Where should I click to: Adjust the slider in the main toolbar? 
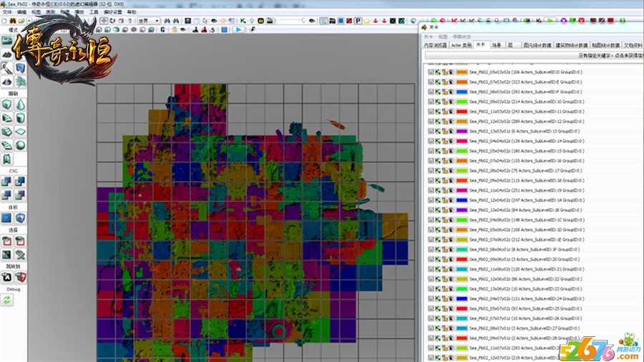pos(292,21)
